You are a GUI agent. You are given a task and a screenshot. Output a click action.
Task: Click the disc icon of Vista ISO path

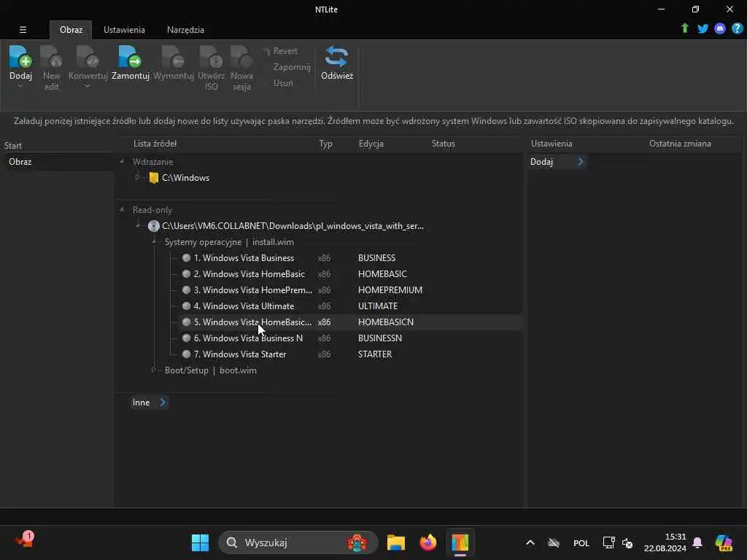[x=153, y=226]
